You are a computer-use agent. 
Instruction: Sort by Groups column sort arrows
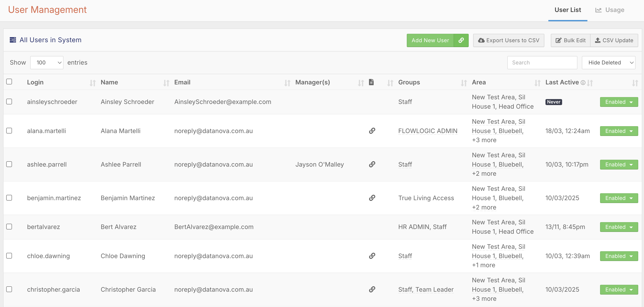(x=464, y=83)
